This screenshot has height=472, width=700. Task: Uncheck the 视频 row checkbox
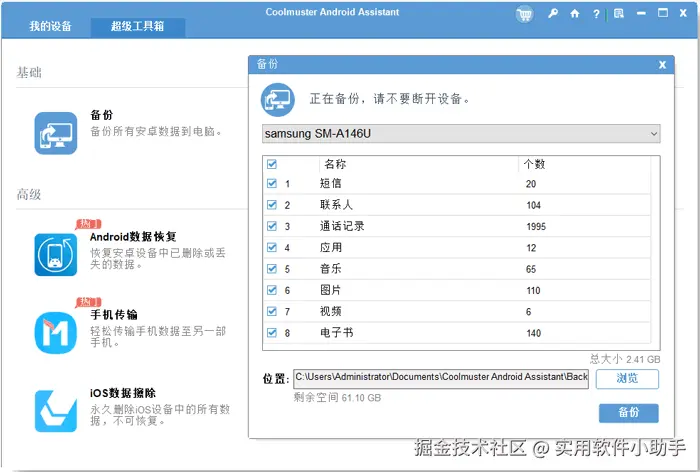(271, 311)
